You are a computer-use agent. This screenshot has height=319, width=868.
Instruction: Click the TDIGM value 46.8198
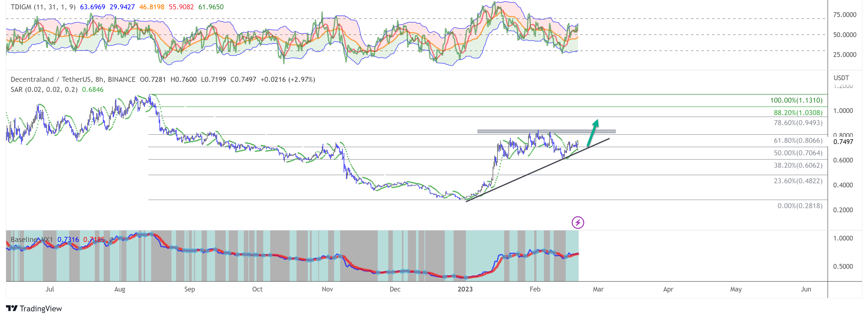click(152, 7)
